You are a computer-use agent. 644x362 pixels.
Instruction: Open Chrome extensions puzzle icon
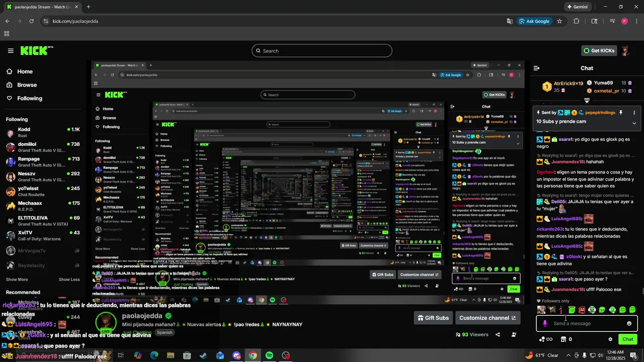click(577, 21)
